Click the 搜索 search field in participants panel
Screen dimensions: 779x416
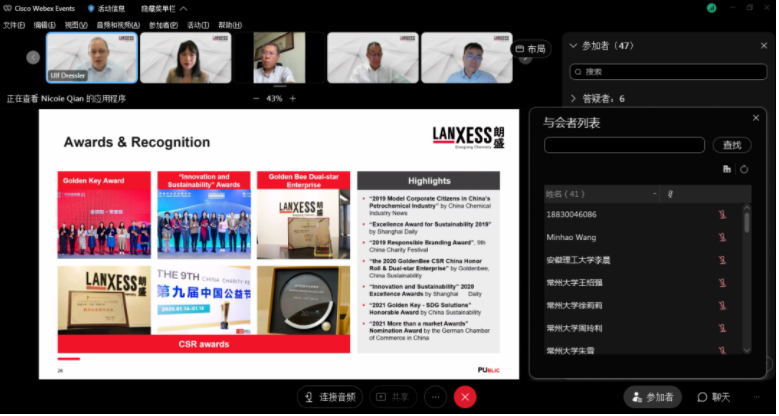click(668, 72)
